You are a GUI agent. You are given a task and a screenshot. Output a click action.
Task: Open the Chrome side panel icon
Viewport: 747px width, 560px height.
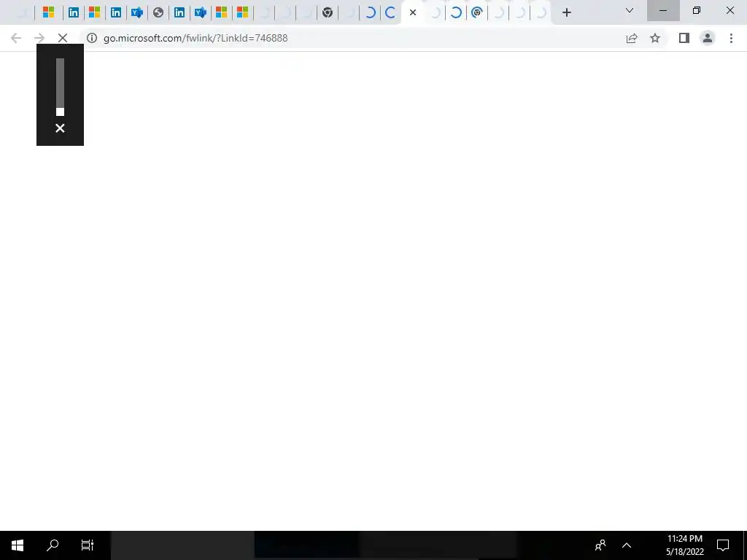pos(684,38)
